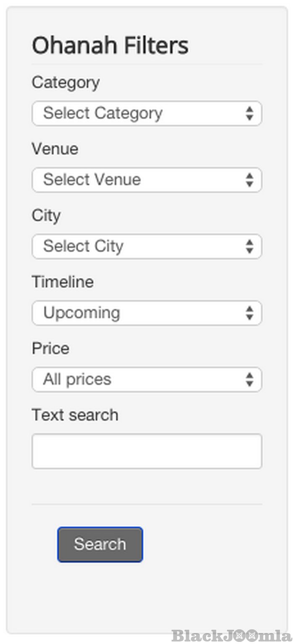
Task: Click the City field label
Action: [x=46, y=215]
